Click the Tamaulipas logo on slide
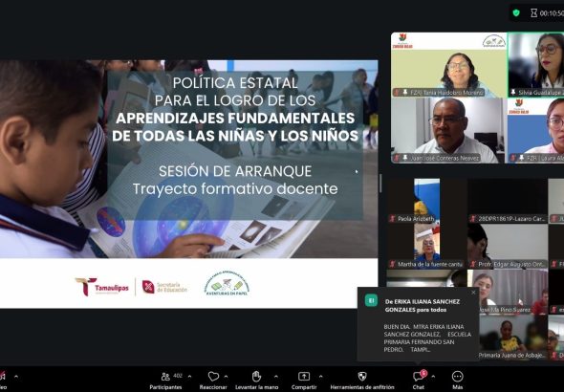Image resolution: width=564 pixels, height=392 pixels. [x=101, y=287]
